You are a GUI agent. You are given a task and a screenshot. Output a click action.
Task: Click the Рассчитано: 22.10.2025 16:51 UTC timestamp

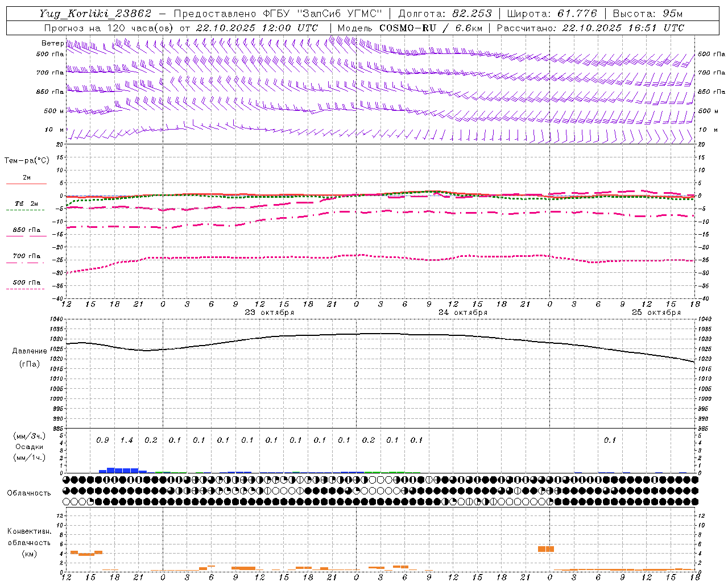coord(590,28)
